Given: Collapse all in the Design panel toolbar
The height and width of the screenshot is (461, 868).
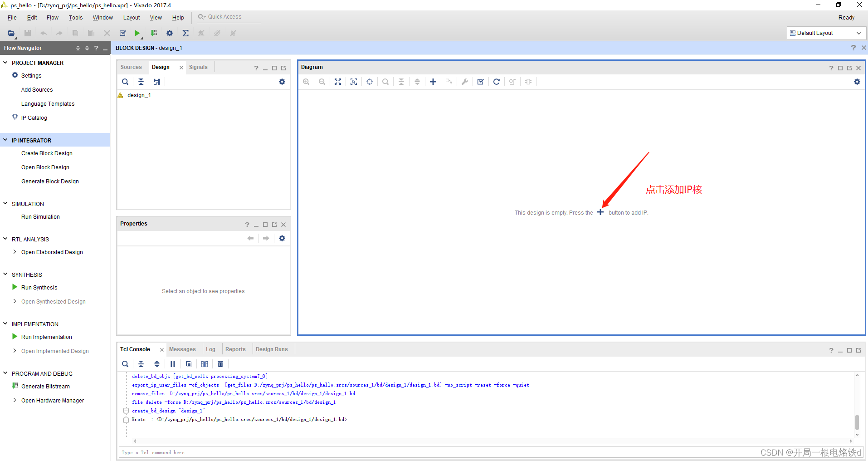Looking at the screenshot, I should 141,82.
